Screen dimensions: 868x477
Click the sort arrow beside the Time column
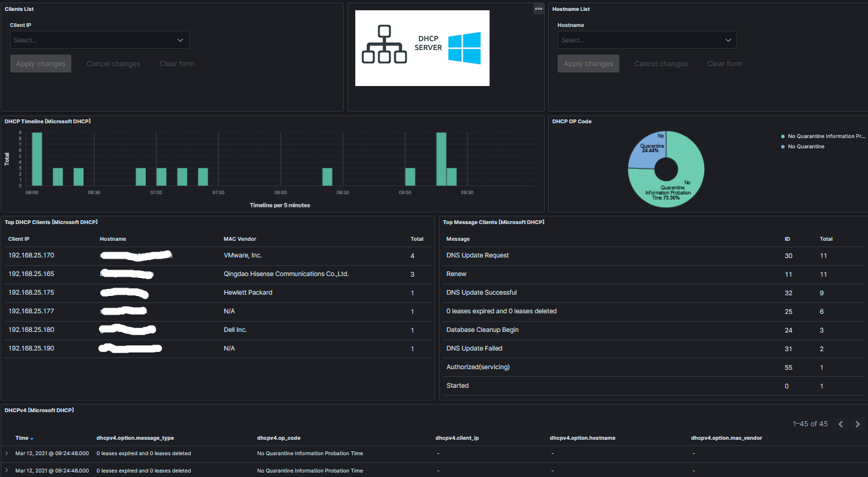[x=32, y=438]
